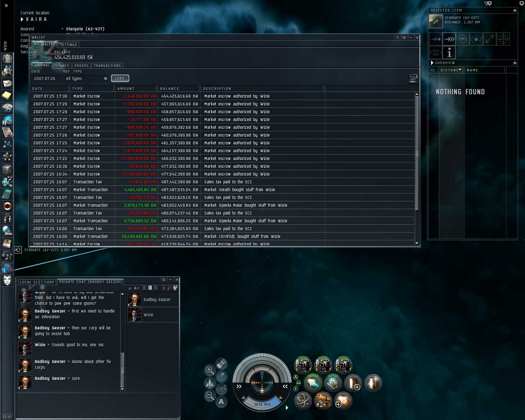Viewport: 525px width, 420px height.
Task: Switch to the Settings wallet tab
Action: 68,45
